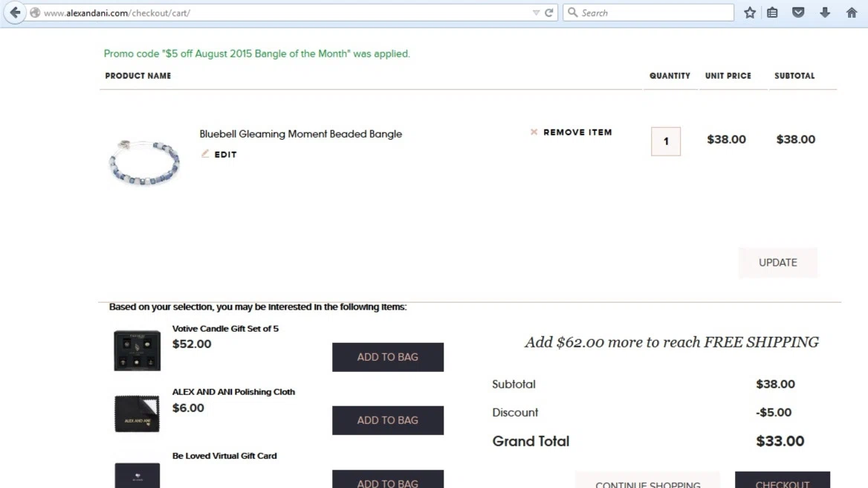Click the site identity globe icon

point(35,13)
